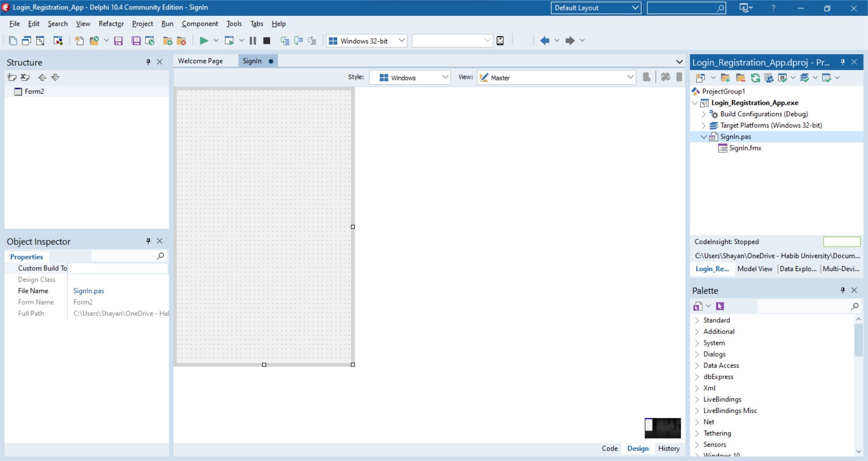This screenshot has height=461, width=868.
Task: Click the blue back navigation arrow
Action: tap(545, 41)
